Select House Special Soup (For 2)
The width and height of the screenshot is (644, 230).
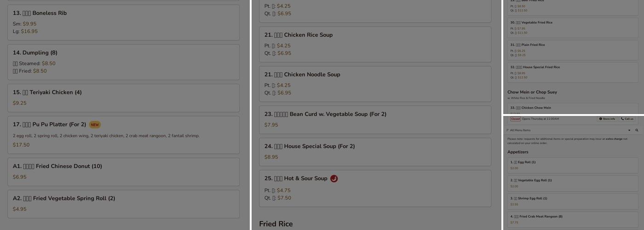pos(375,151)
